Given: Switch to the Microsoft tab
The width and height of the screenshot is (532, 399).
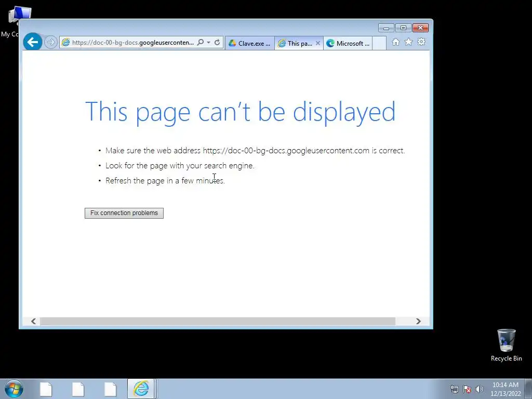Looking at the screenshot, I should pos(348,43).
